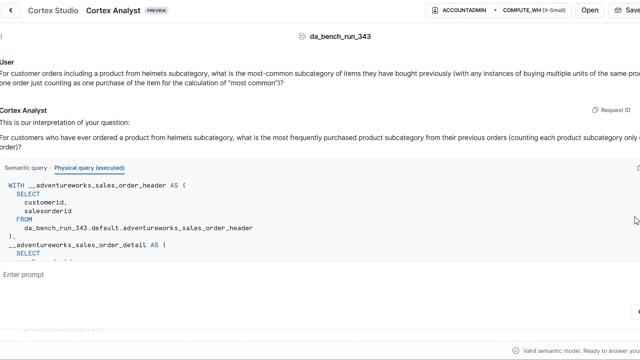Screen dimensions: 640x360
Task: Copy the SQL code block contents
Action: [638, 168]
